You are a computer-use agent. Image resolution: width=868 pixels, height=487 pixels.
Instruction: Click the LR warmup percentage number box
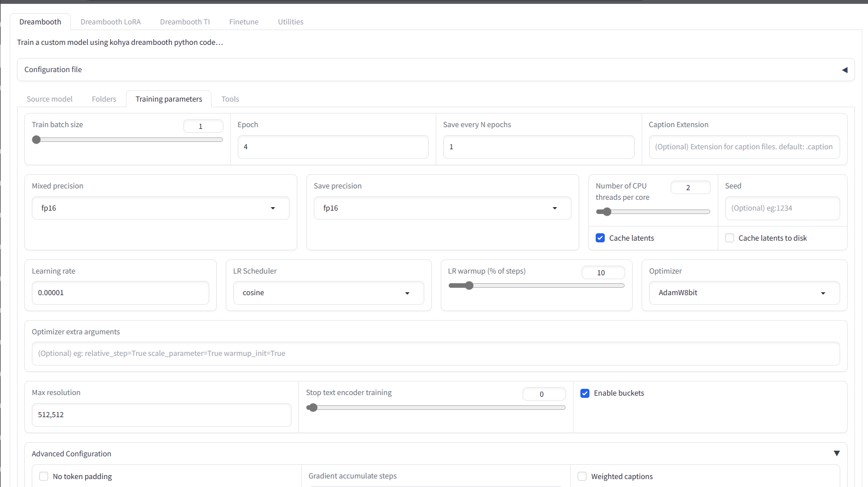pos(603,272)
